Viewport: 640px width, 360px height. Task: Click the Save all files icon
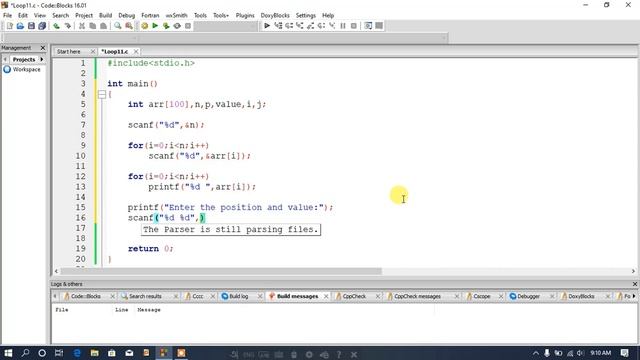coord(42,26)
